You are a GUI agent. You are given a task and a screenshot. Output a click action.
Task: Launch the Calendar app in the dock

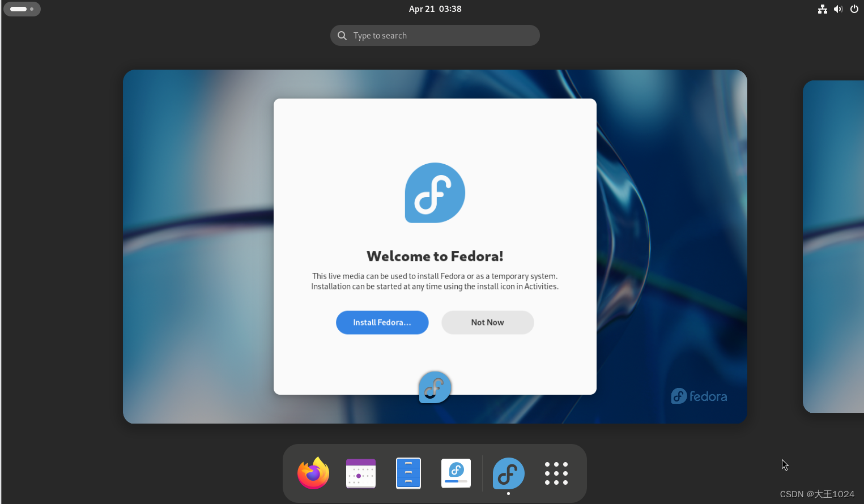pos(361,473)
